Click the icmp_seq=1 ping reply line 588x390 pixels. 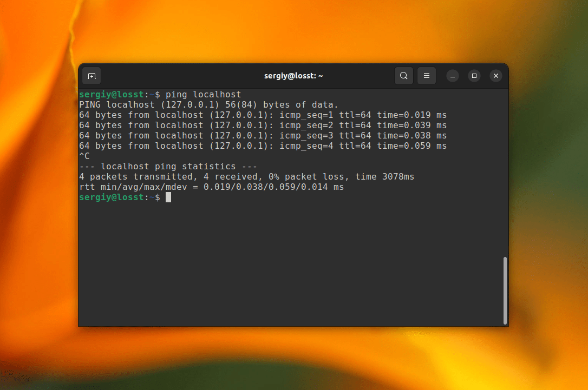[263, 115]
